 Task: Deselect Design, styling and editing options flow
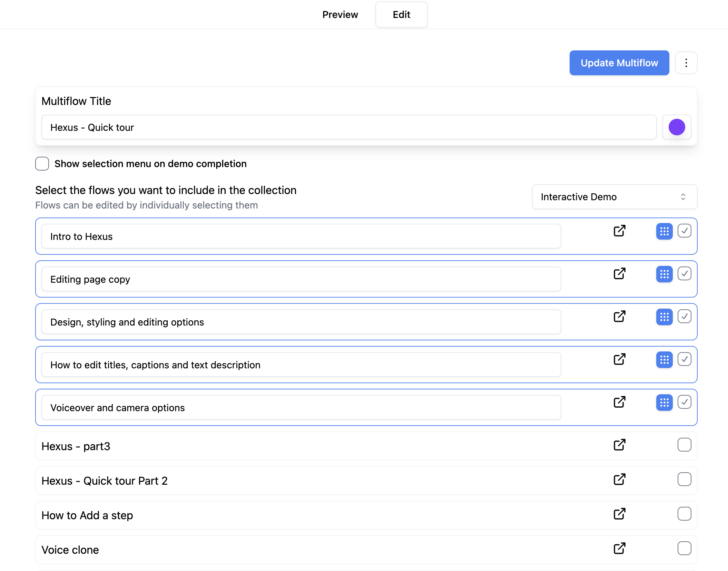point(685,317)
